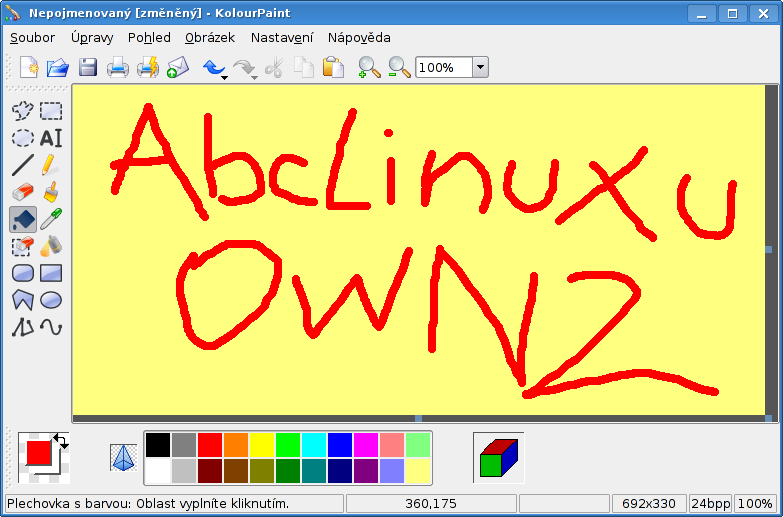This screenshot has height=517, width=783.
Task: Open print preview with lightning printer icon
Action: [148, 67]
